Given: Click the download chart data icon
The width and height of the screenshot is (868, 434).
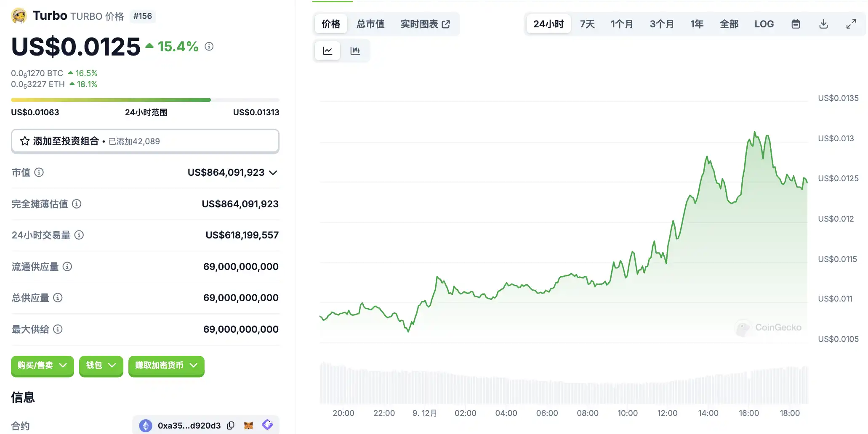Looking at the screenshot, I should click(823, 24).
